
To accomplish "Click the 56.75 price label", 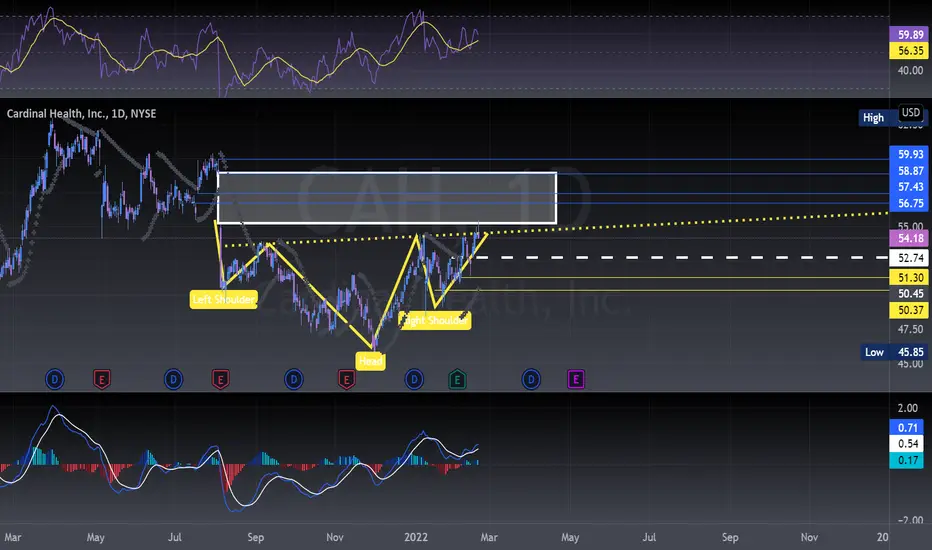I will (910, 203).
